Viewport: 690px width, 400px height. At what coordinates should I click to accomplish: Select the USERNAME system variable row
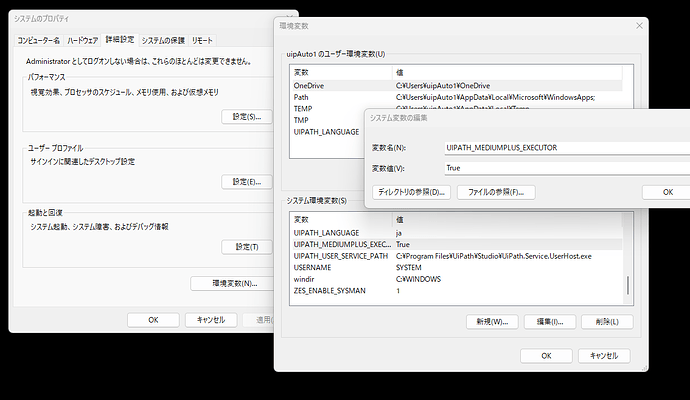(x=456, y=268)
